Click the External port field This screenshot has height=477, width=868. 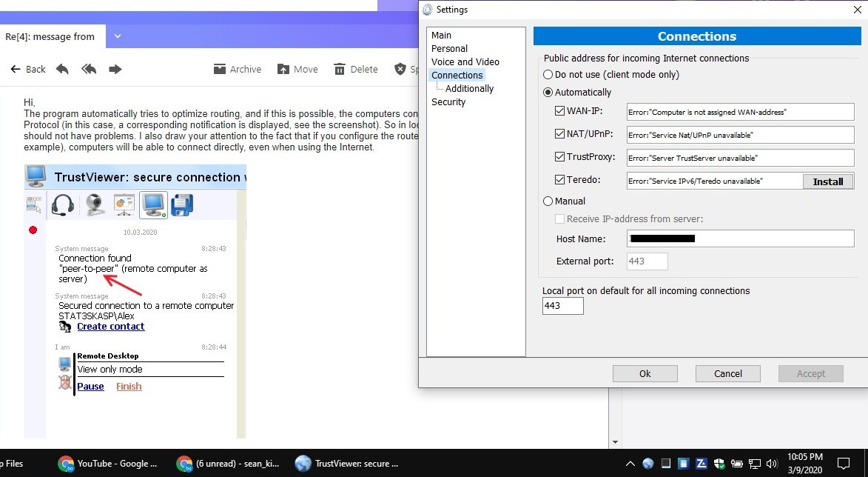point(647,261)
